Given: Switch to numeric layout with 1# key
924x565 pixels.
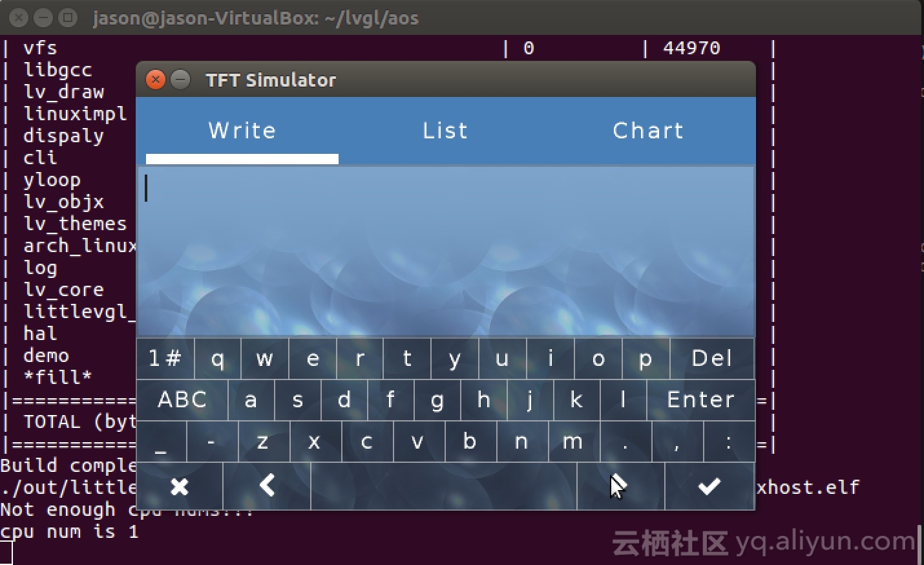Looking at the screenshot, I should coord(165,359).
